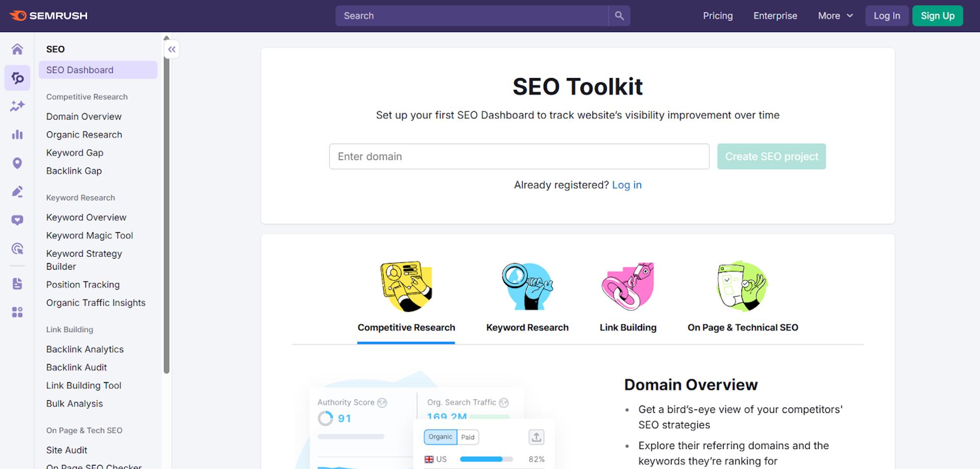
Task: Switch to On Page & Technical SEO tab
Action: [x=743, y=328]
